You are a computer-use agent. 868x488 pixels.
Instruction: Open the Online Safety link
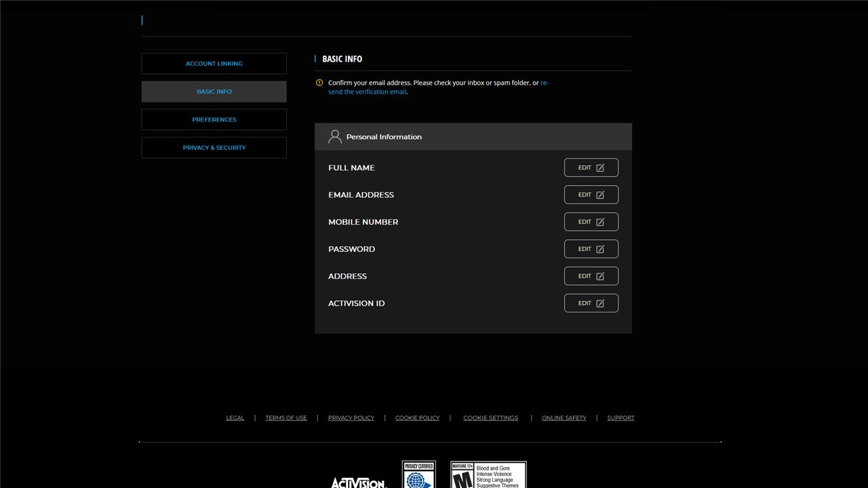coord(564,418)
